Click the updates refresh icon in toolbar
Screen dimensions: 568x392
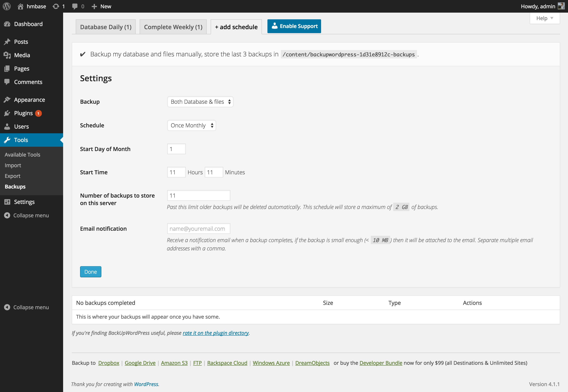click(56, 6)
